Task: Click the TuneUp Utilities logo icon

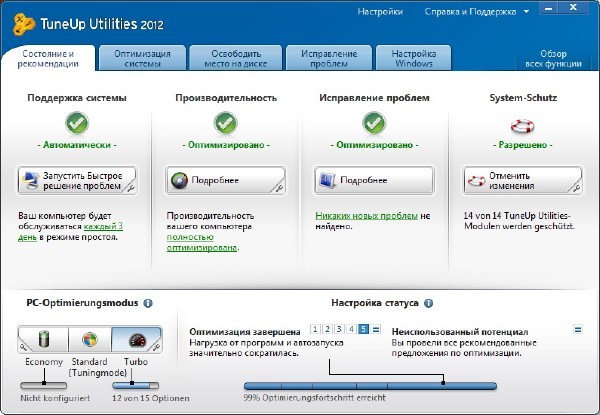Action: tap(24, 24)
